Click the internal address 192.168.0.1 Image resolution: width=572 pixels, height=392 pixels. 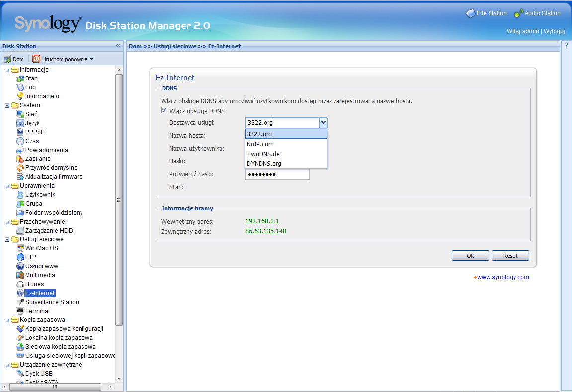(262, 221)
